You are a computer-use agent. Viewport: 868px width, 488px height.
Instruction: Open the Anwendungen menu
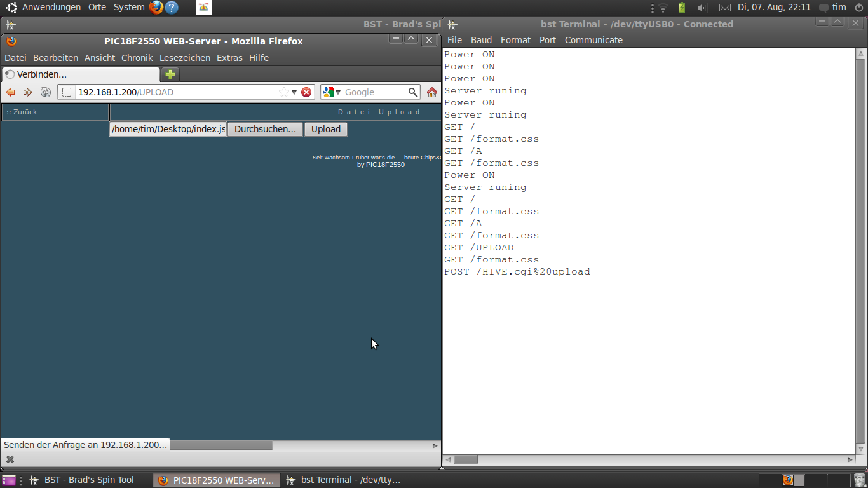(x=51, y=8)
